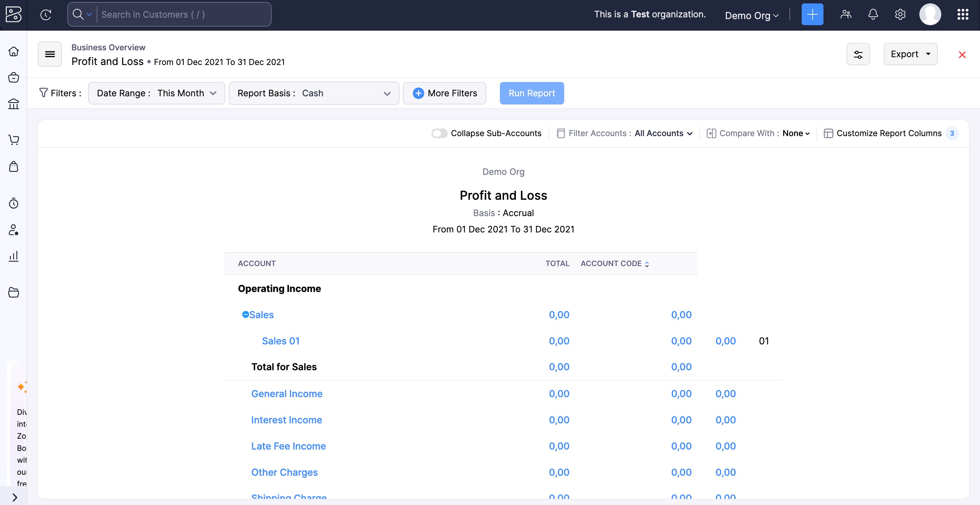Open the Home icon in the sidebar
The height and width of the screenshot is (505, 980).
coord(14,51)
